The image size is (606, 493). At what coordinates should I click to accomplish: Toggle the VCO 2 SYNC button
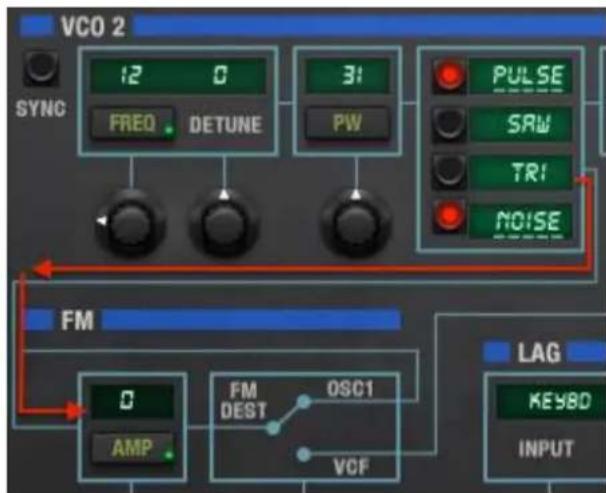(41, 68)
